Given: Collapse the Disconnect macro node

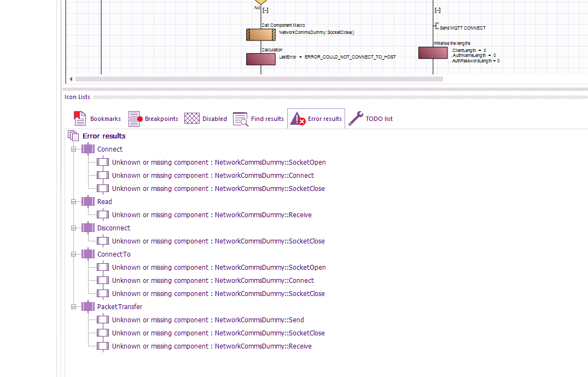Looking at the screenshot, I should point(74,228).
